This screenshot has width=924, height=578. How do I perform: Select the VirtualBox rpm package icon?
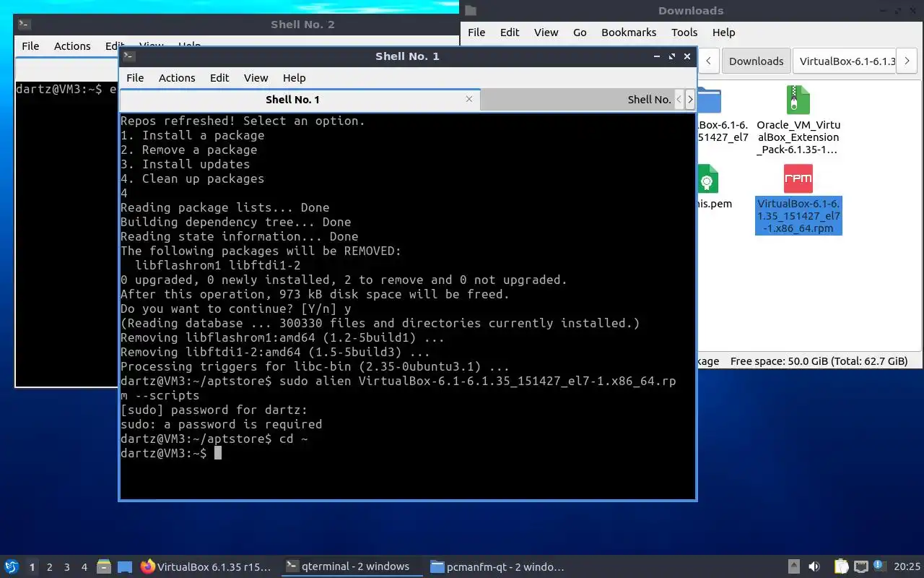coord(798,178)
